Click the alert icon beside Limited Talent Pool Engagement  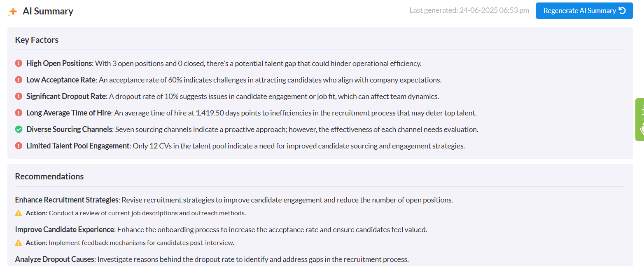pos(19,146)
